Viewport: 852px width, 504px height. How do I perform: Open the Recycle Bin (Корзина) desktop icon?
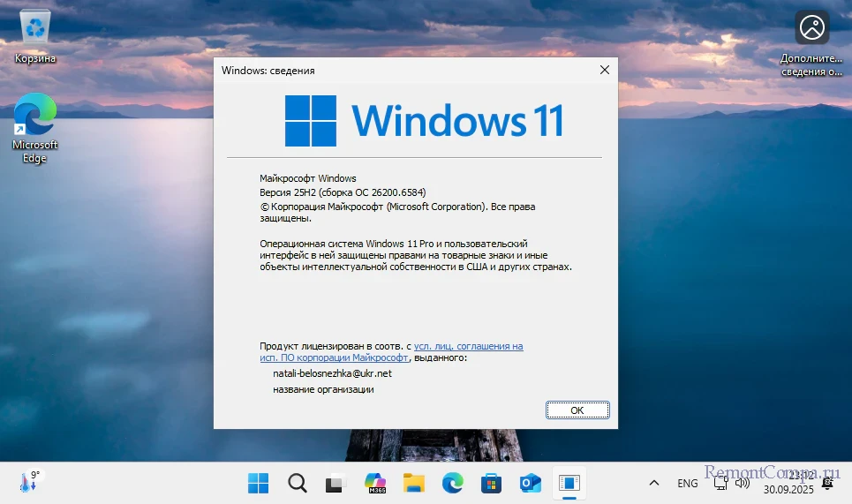click(x=35, y=36)
